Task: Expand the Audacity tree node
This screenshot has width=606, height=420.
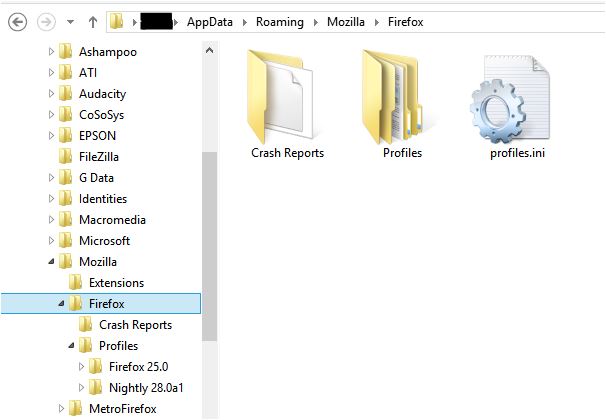Action: (x=51, y=94)
